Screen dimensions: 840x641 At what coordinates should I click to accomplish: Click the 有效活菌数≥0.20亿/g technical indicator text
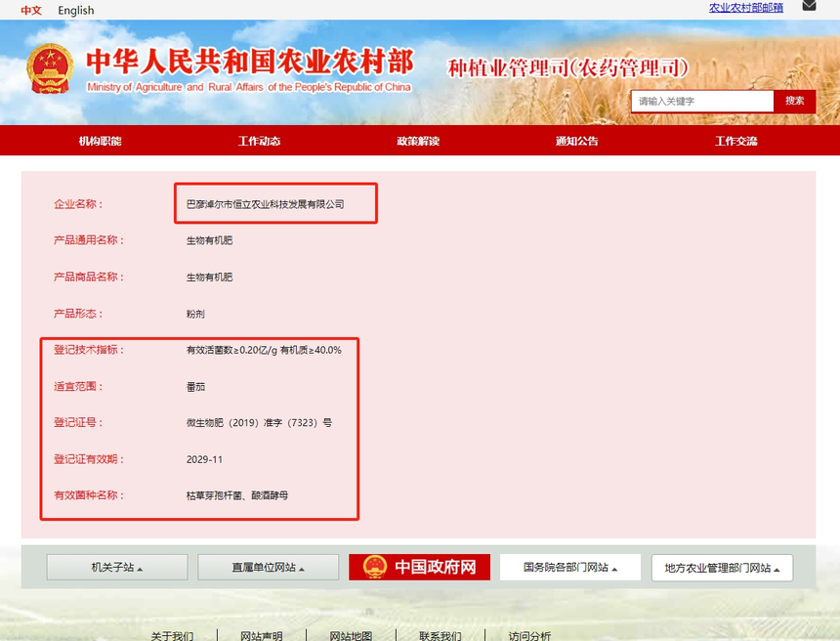pyautogui.click(x=231, y=350)
